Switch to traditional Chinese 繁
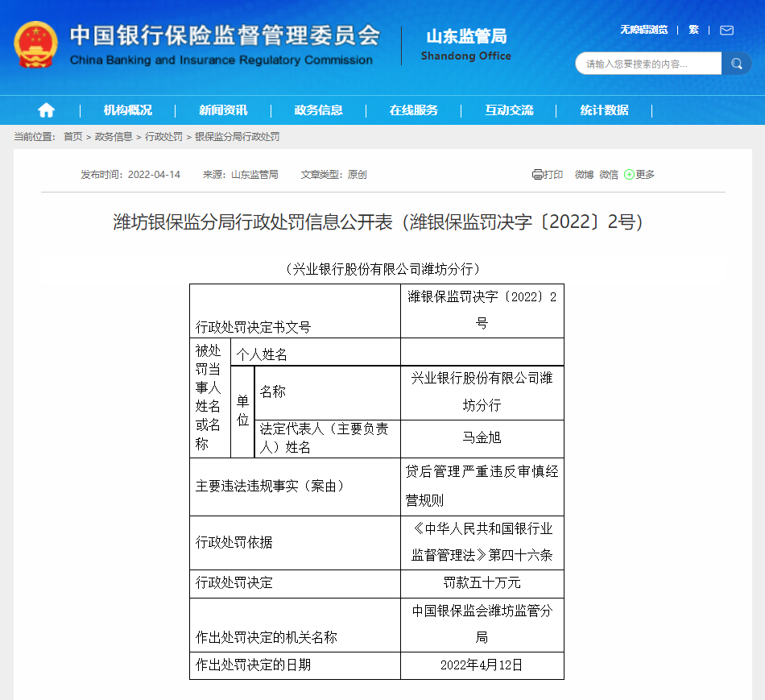Screen dimensions: 765x700 click(693, 30)
